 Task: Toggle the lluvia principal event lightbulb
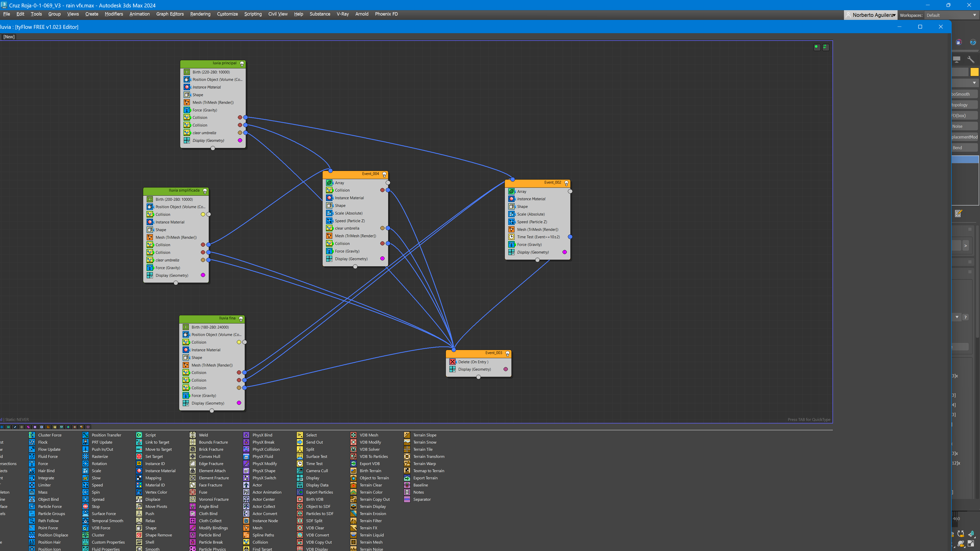tap(242, 64)
